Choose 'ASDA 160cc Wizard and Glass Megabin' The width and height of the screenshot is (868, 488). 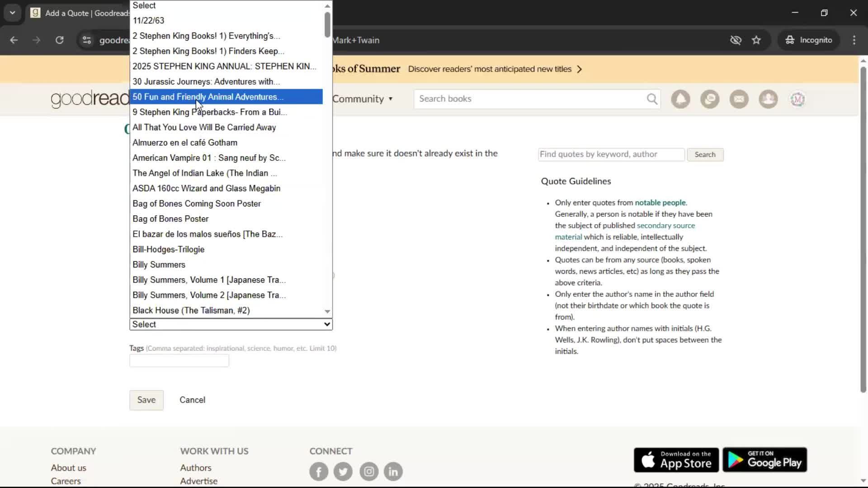[226, 188]
